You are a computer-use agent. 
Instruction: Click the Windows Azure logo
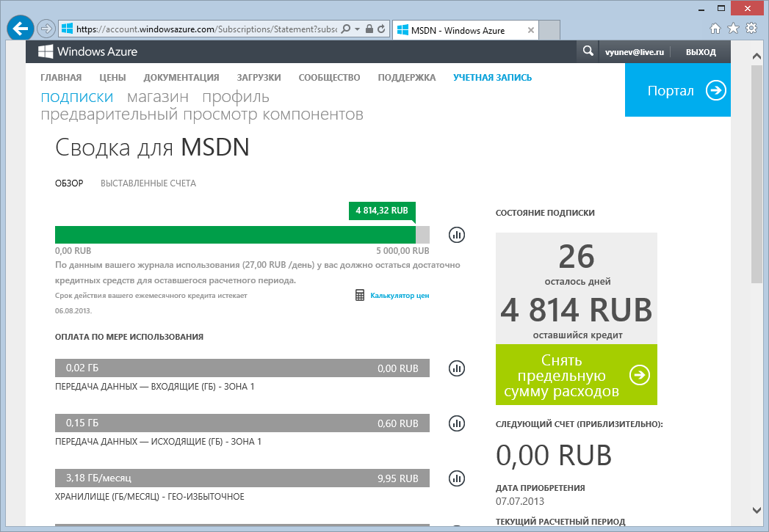tap(88, 51)
